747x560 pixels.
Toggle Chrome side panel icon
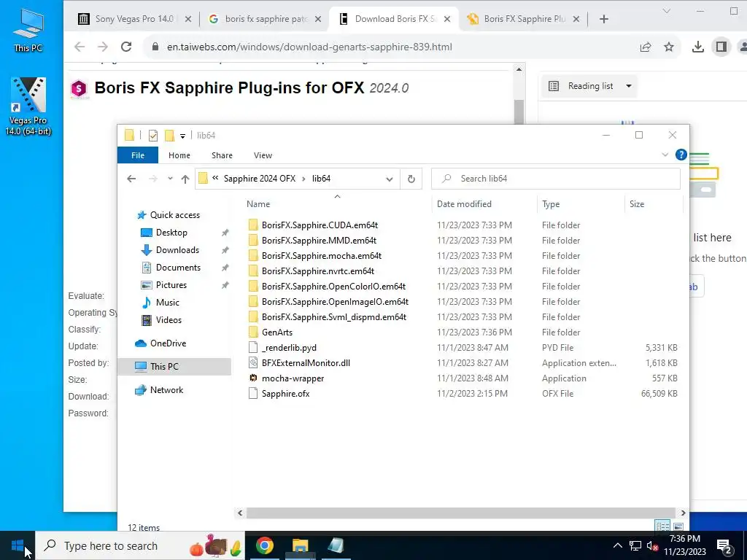pos(721,47)
